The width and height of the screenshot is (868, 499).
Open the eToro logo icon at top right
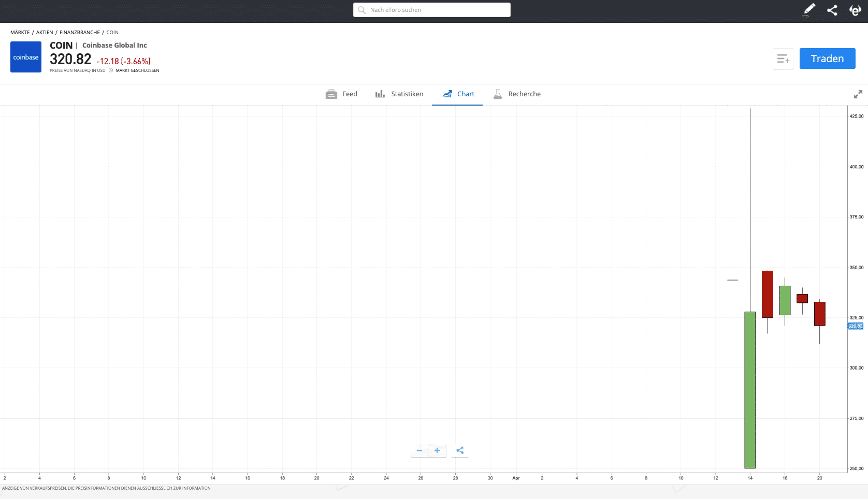tap(855, 10)
